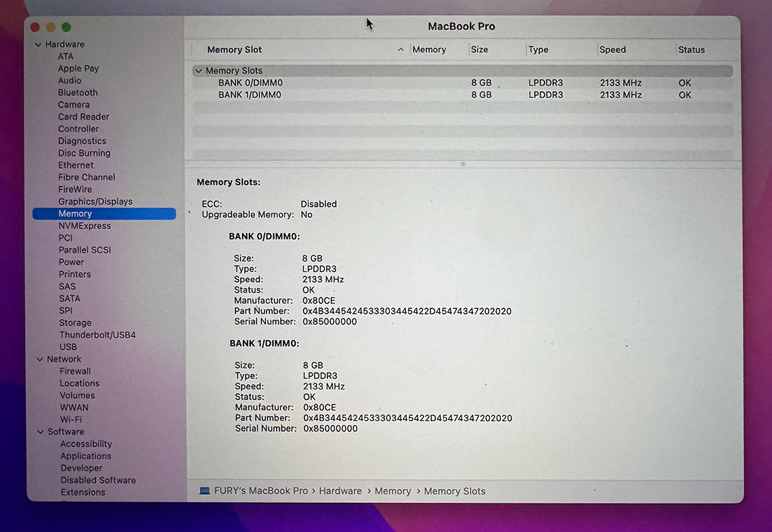Collapse the Hardware section in the sidebar
This screenshot has height=532, width=772.
39,43
